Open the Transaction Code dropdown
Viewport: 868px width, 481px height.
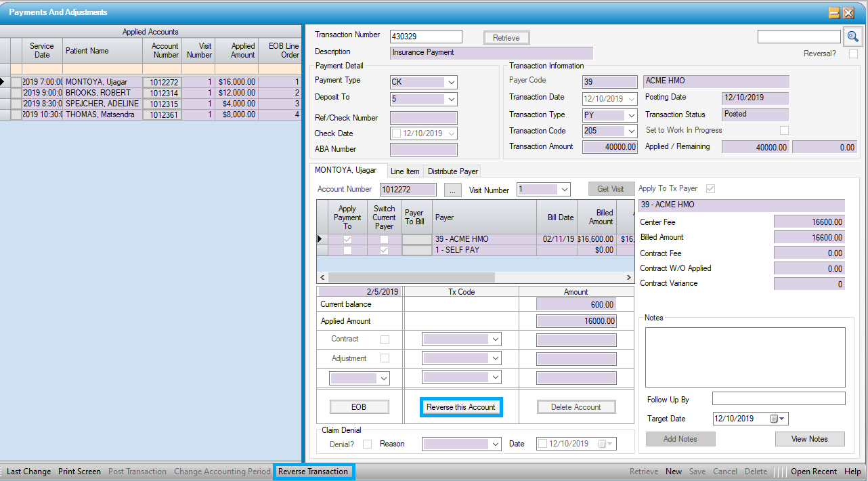631,131
